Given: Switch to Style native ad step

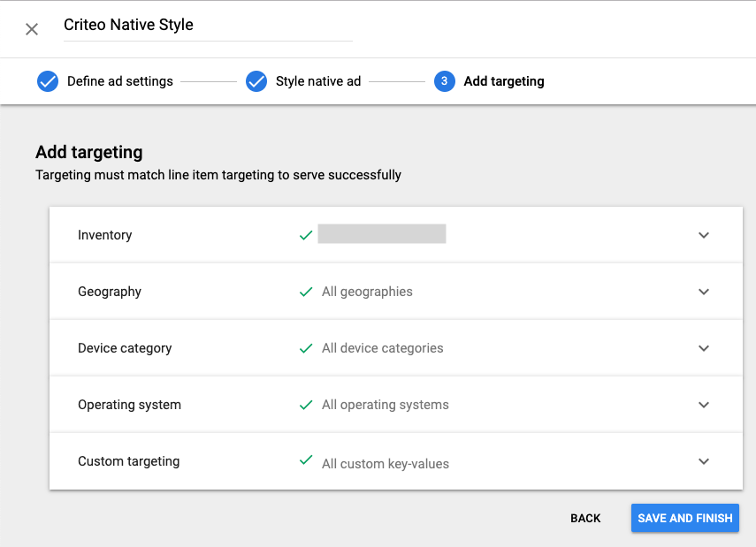Looking at the screenshot, I should [x=318, y=81].
